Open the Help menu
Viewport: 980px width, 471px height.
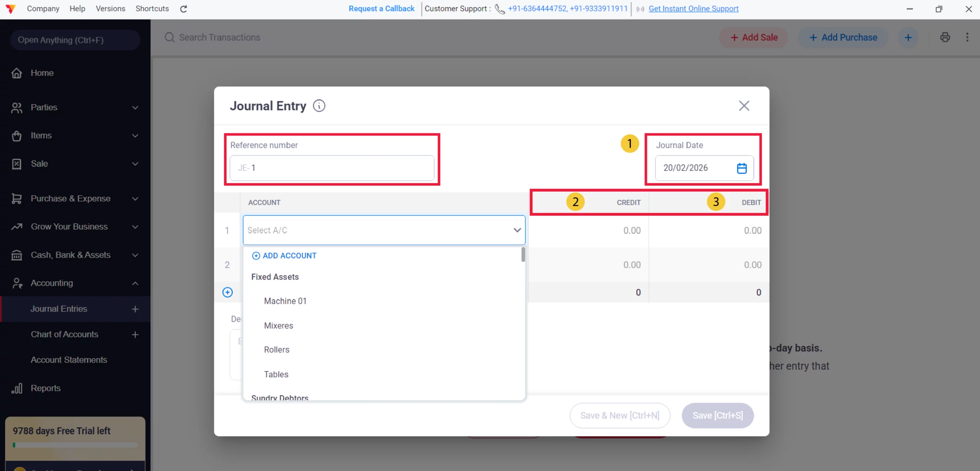click(77, 8)
